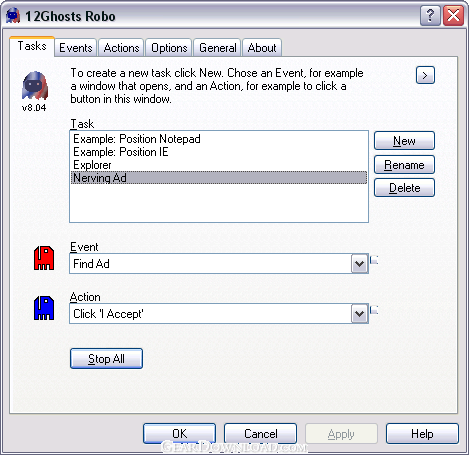Image resolution: width=469 pixels, height=455 pixels.
Task: Click the Rename button
Action: pyautogui.click(x=404, y=165)
